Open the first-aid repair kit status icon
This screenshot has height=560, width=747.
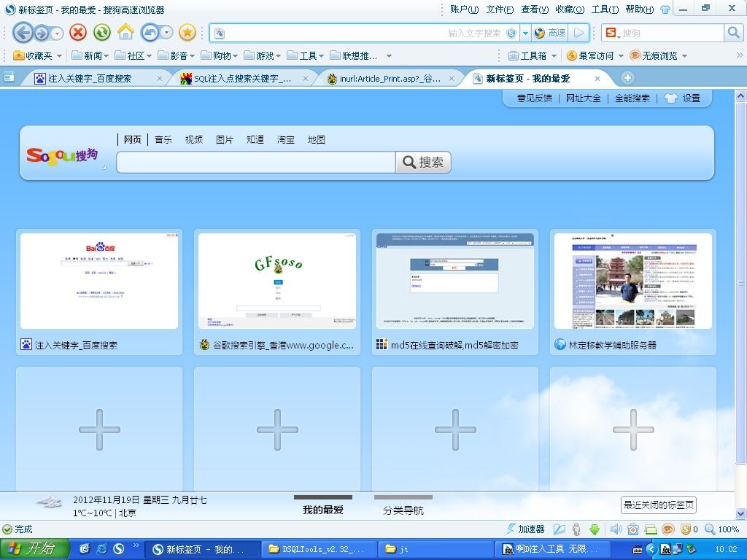point(633,529)
